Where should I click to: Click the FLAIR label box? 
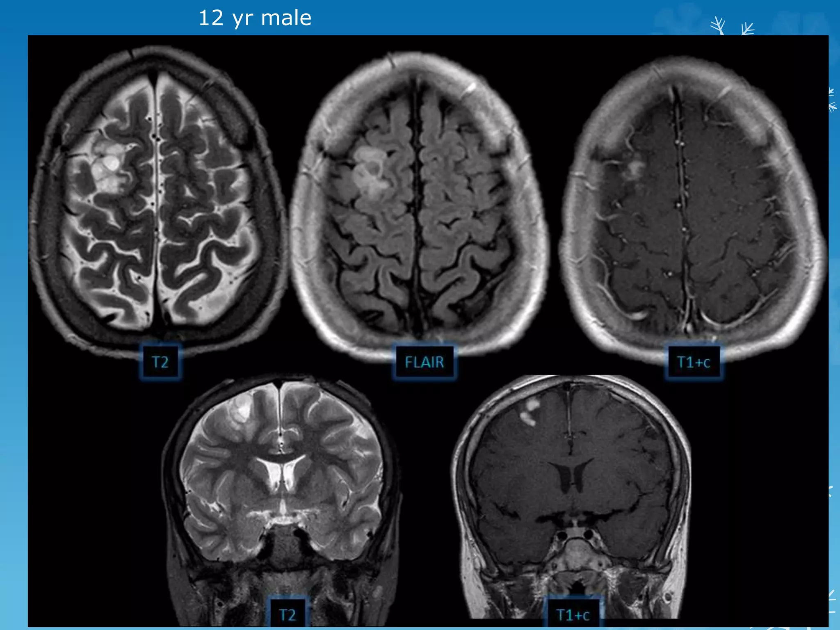(x=425, y=362)
